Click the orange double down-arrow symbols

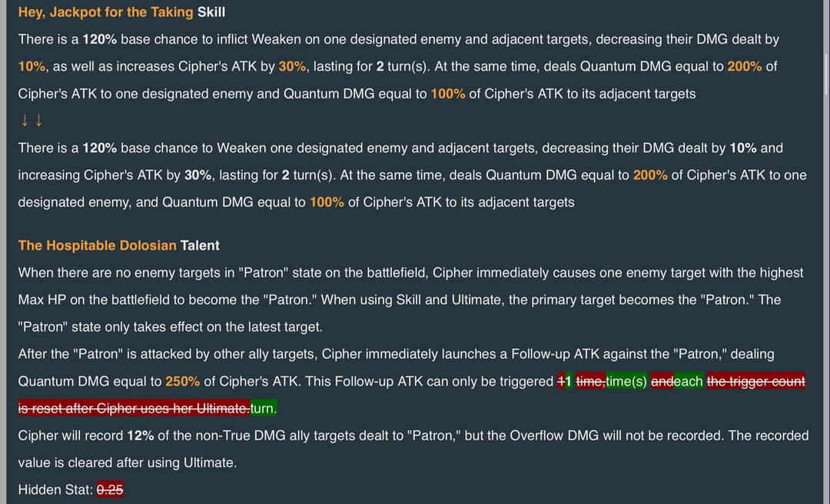point(32,120)
